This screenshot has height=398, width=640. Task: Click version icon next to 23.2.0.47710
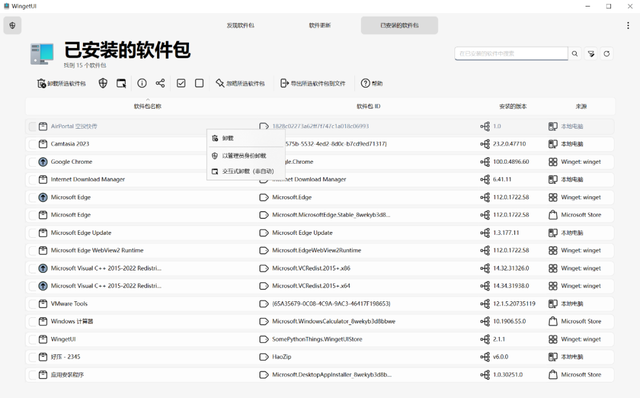click(x=485, y=144)
